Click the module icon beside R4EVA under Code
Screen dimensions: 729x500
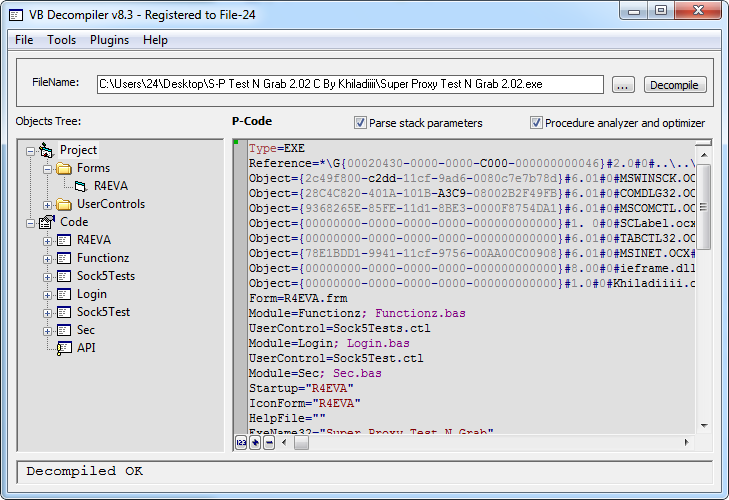click(x=64, y=240)
